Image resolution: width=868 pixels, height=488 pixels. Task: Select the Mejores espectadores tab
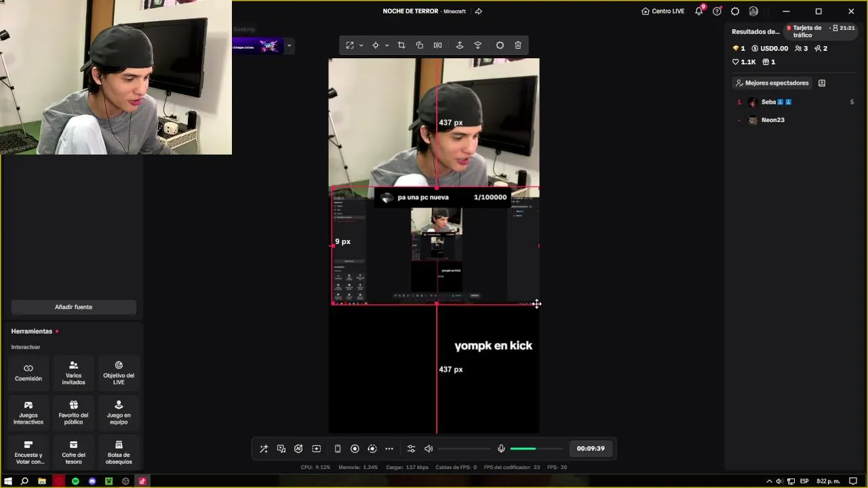click(x=772, y=83)
